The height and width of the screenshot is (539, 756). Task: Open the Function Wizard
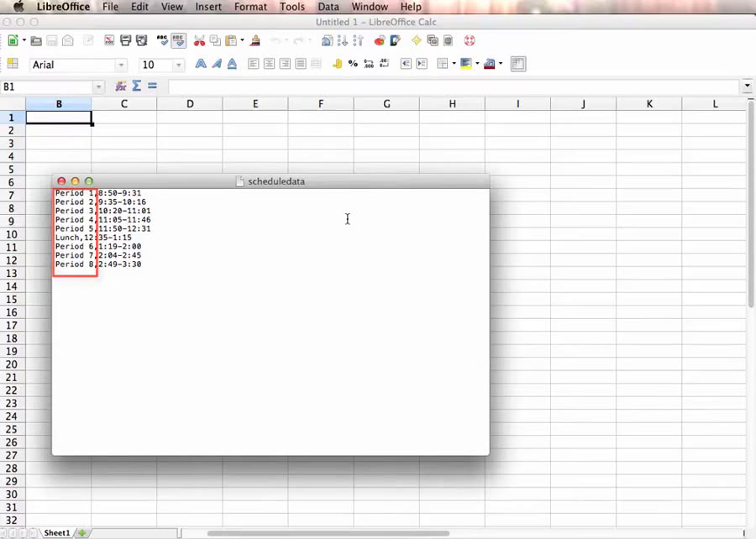[x=121, y=86]
